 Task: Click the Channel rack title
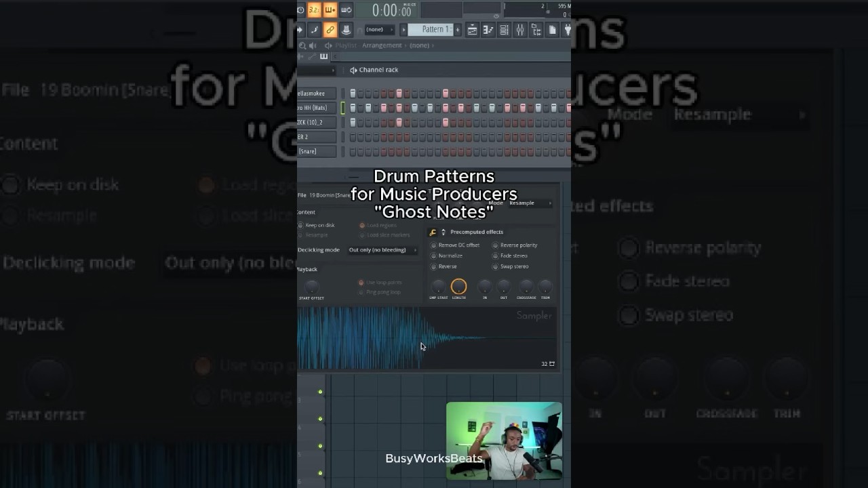[378, 70]
